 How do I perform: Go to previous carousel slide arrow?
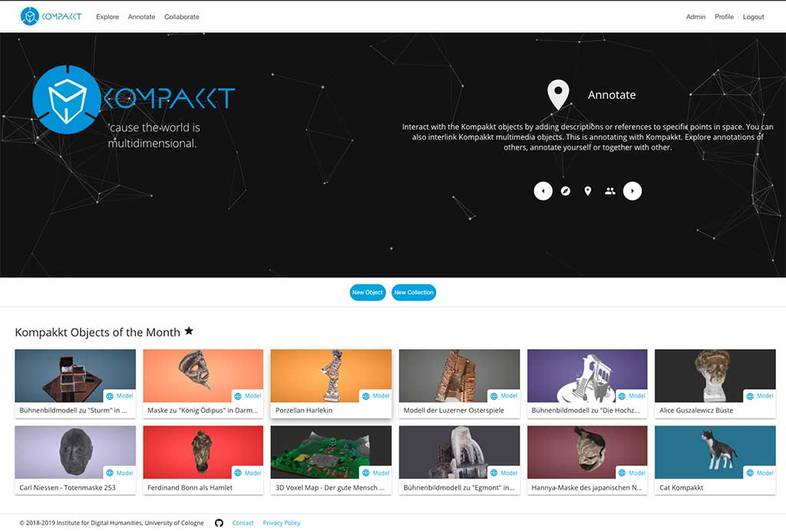pyautogui.click(x=543, y=191)
